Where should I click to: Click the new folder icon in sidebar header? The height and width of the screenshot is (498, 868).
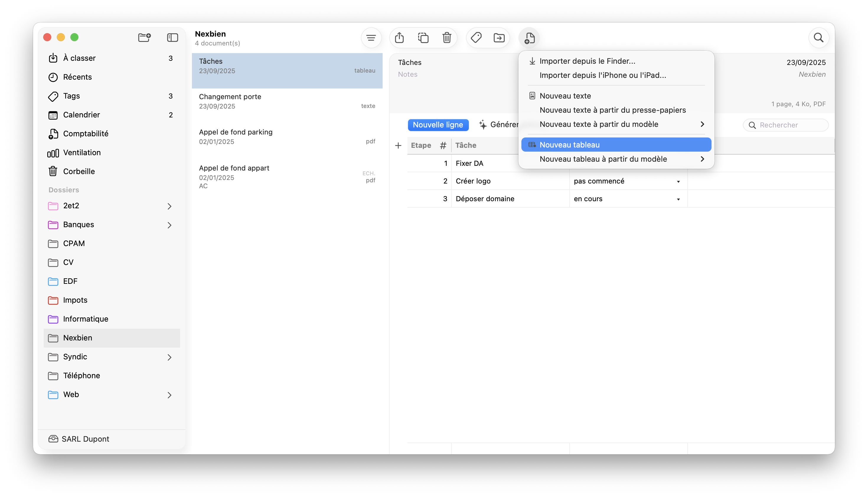click(144, 37)
